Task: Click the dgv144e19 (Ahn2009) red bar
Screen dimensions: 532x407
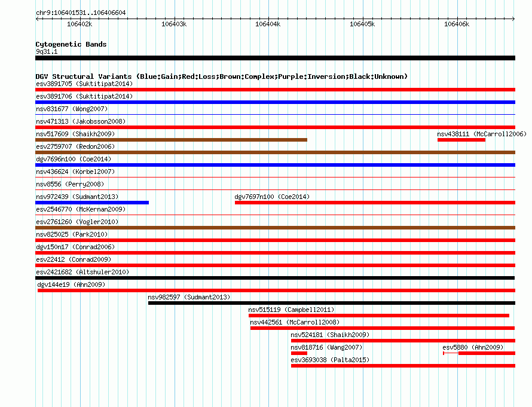Action: click(x=277, y=290)
